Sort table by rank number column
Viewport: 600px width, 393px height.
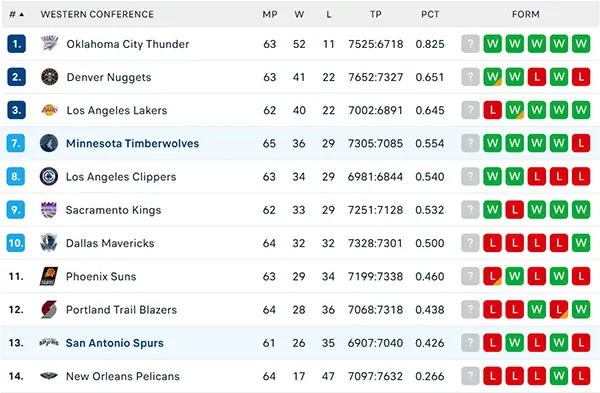pos(16,15)
